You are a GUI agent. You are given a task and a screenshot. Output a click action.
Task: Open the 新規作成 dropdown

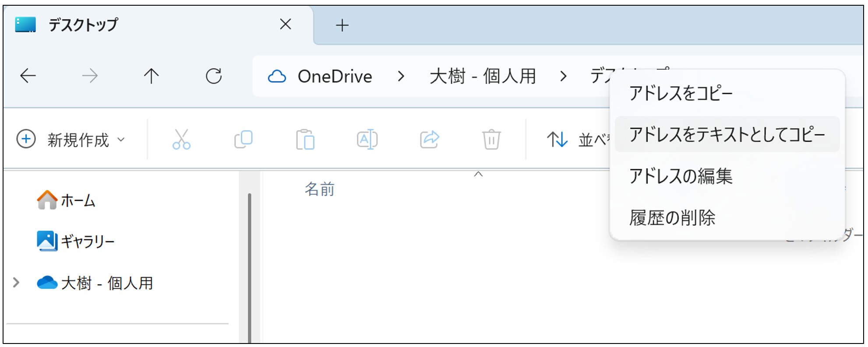71,140
